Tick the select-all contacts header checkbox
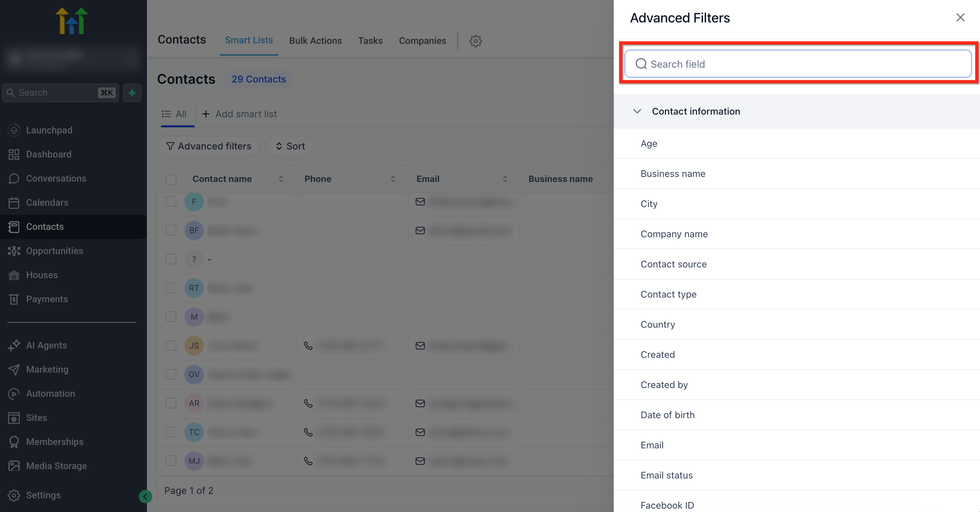The height and width of the screenshot is (512, 980). click(x=171, y=179)
